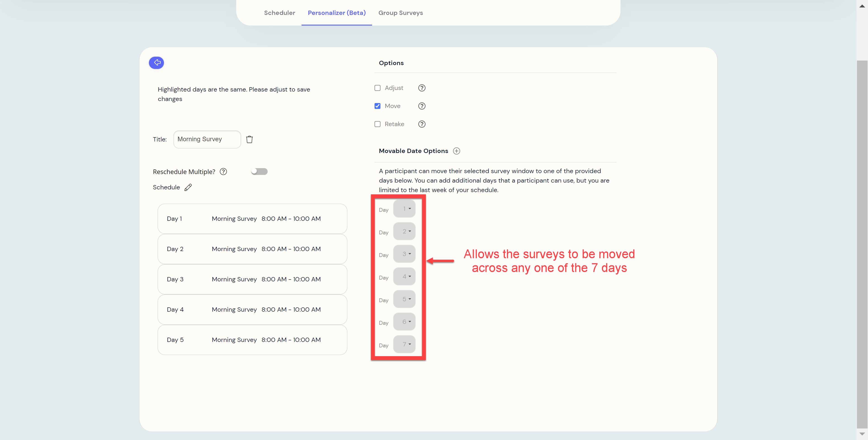Switch to the Group Surveys tab

[401, 12]
